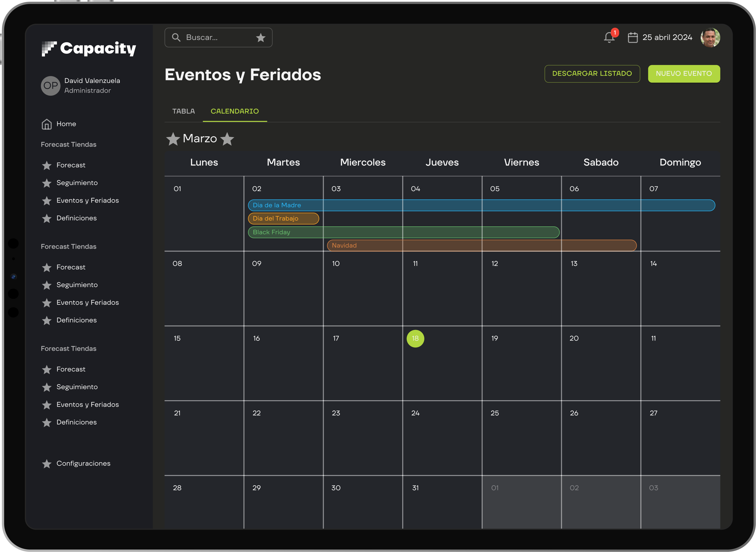
Task: Click DESCARGAR LISTADO button
Action: click(x=592, y=74)
